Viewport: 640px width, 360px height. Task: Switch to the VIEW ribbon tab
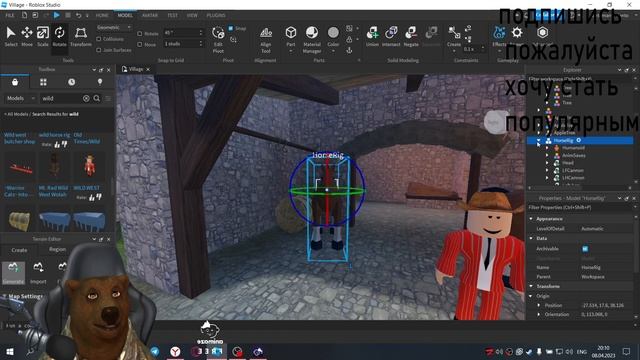(192, 15)
